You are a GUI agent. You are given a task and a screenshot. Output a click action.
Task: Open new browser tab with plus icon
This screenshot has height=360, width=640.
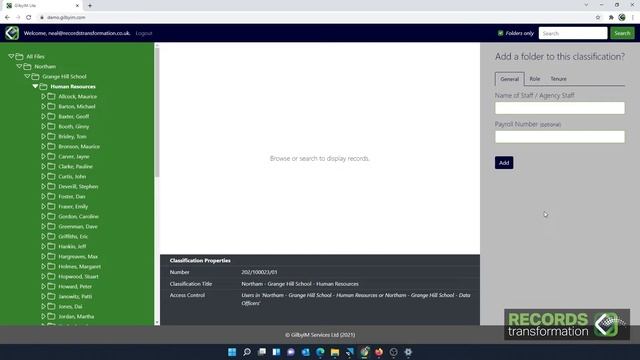pos(90,6)
